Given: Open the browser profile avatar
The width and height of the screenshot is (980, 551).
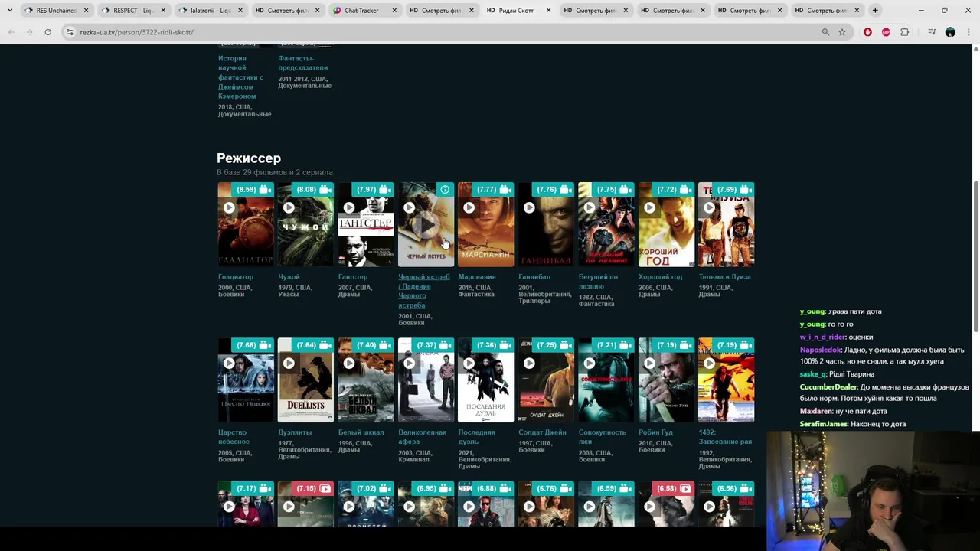Looking at the screenshot, I should point(950,32).
